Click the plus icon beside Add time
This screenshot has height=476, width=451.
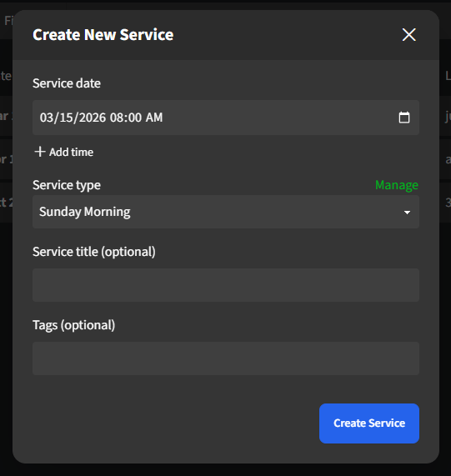(40, 152)
